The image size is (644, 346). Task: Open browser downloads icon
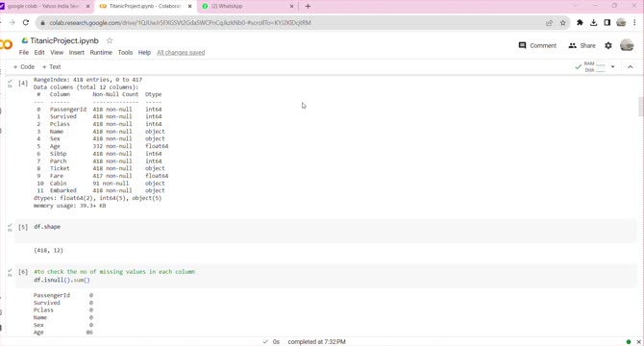pyautogui.click(x=593, y=22)
